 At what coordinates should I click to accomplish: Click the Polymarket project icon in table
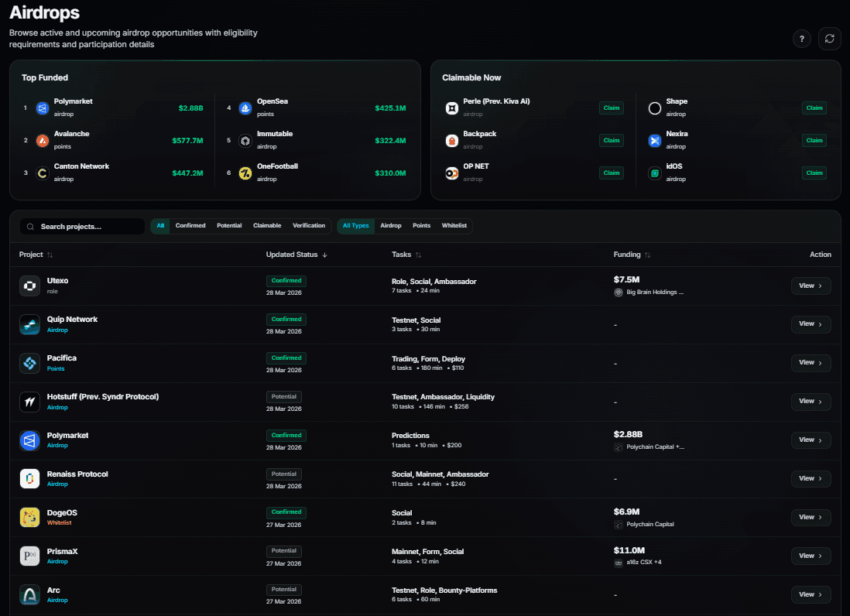pos(30,440)
